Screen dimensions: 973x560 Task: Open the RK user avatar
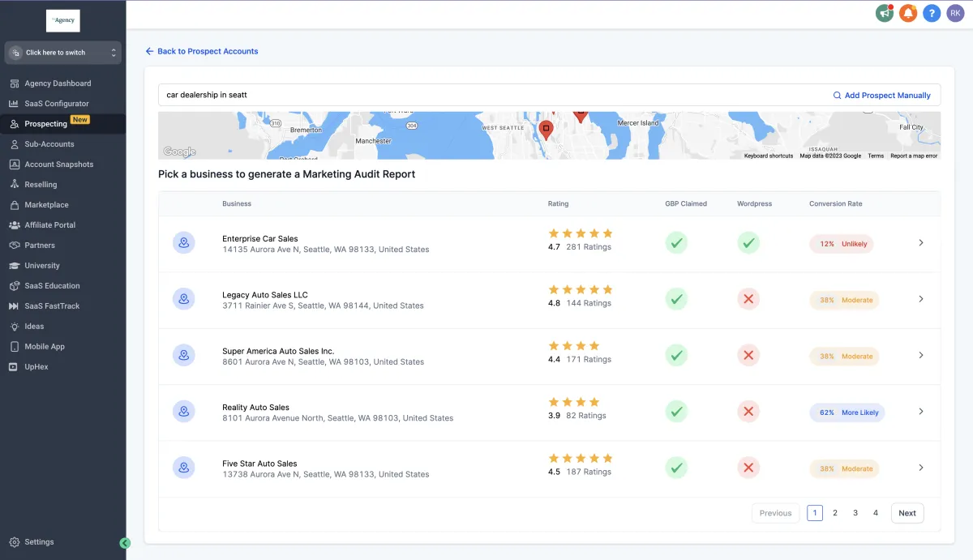[955, 13]
